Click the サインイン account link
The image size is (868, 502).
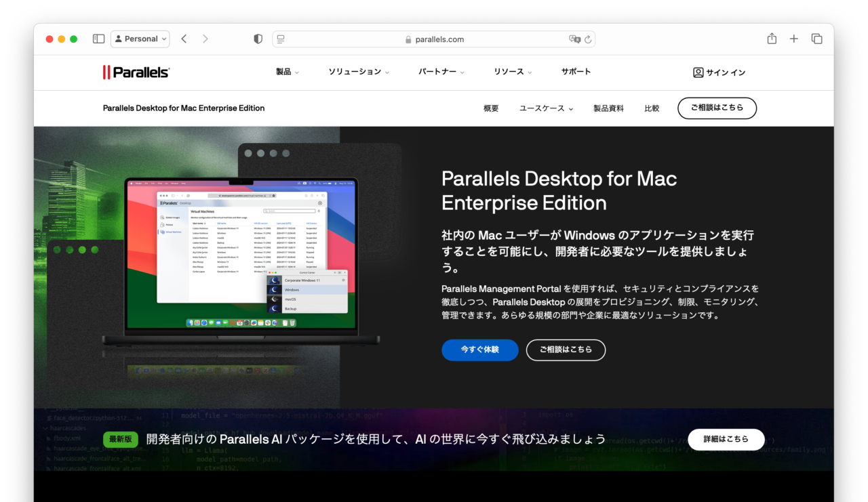(x=719, y=72)
